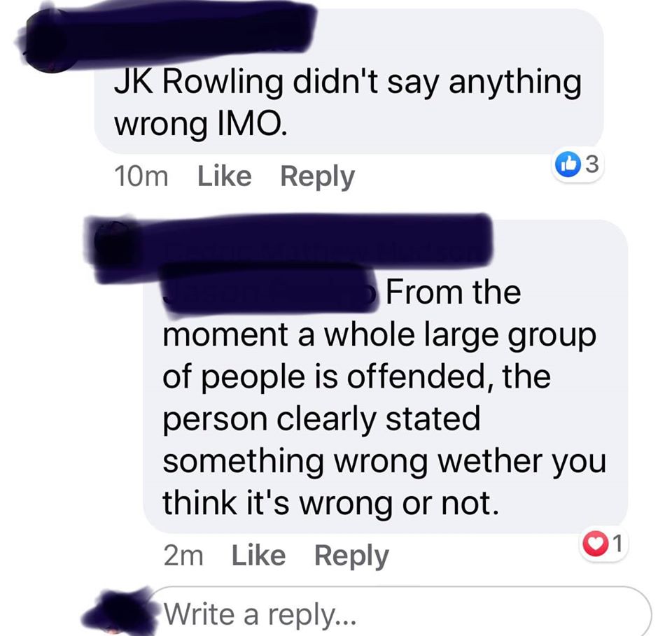Click your profile avatar beside Write a reply
This screenshot has width=672, height=636.
coord(117,611)
